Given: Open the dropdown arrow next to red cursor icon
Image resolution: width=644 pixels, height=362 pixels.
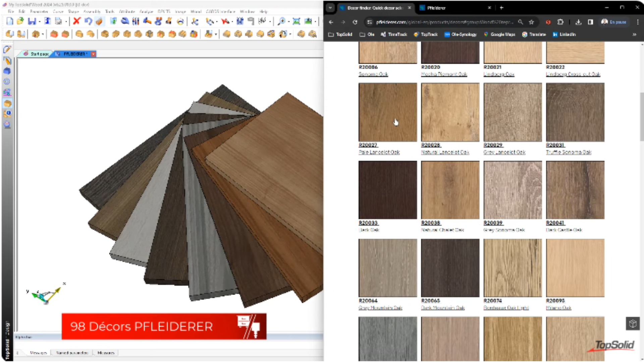Looking at the screenshot, I should point(232,21).
